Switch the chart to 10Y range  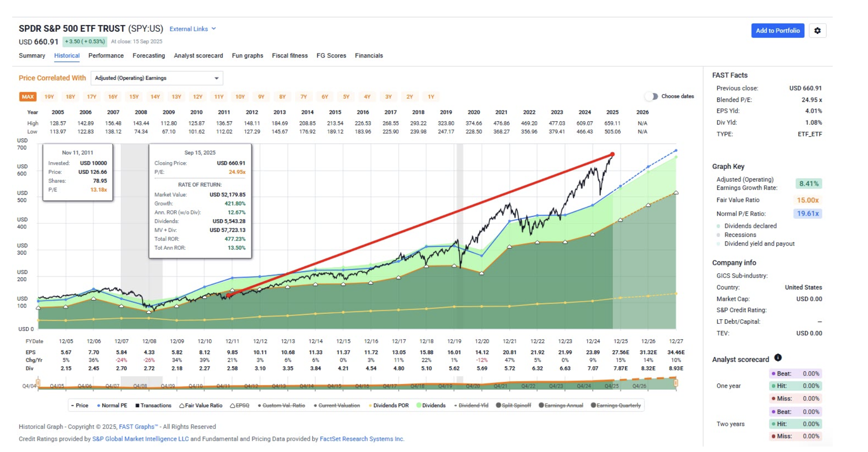coord(240,97)
